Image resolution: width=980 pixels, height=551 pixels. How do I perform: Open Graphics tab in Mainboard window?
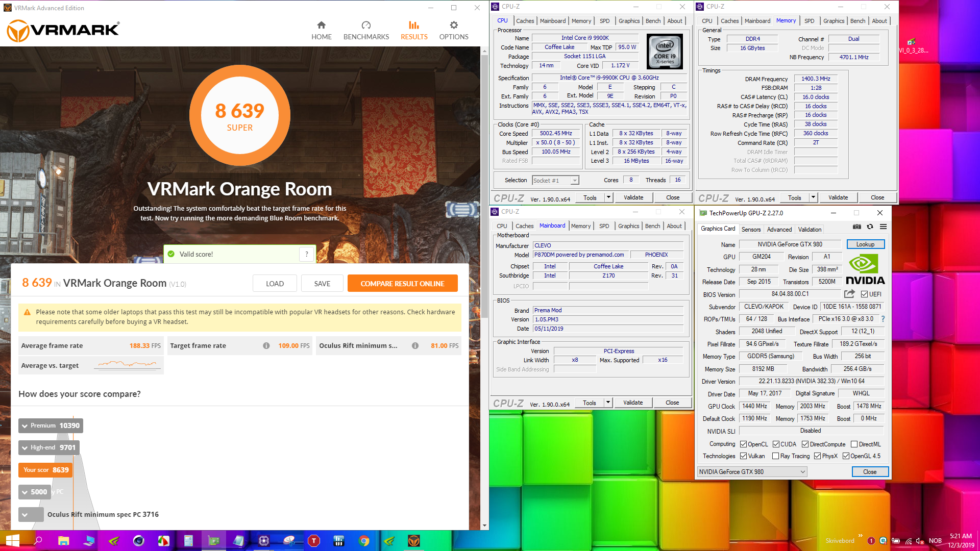pyautogui.click(x=628, y=226)
